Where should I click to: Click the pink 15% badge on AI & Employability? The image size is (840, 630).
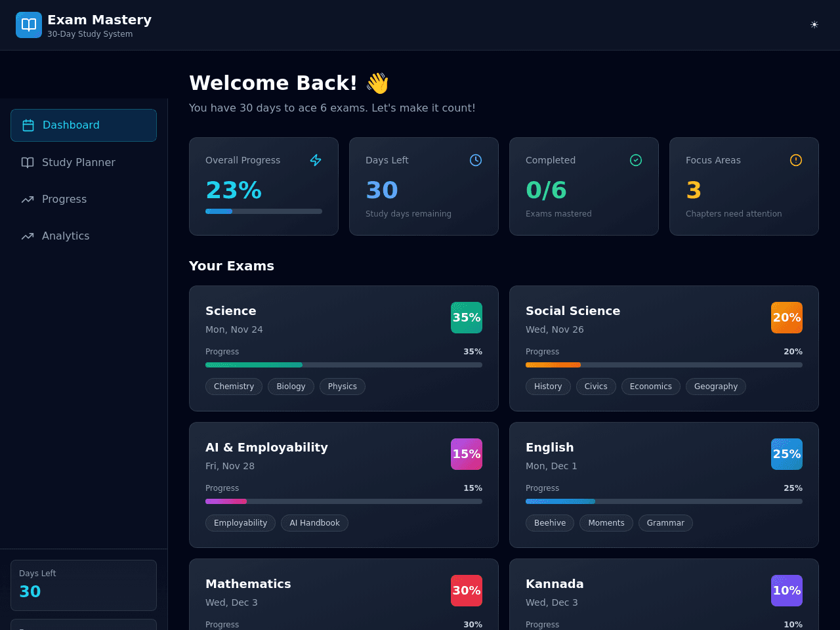[467, 454]
